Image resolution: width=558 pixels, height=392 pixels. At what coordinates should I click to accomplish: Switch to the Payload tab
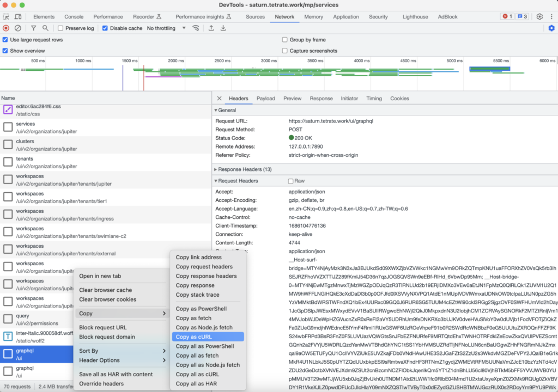coord(266,99)
